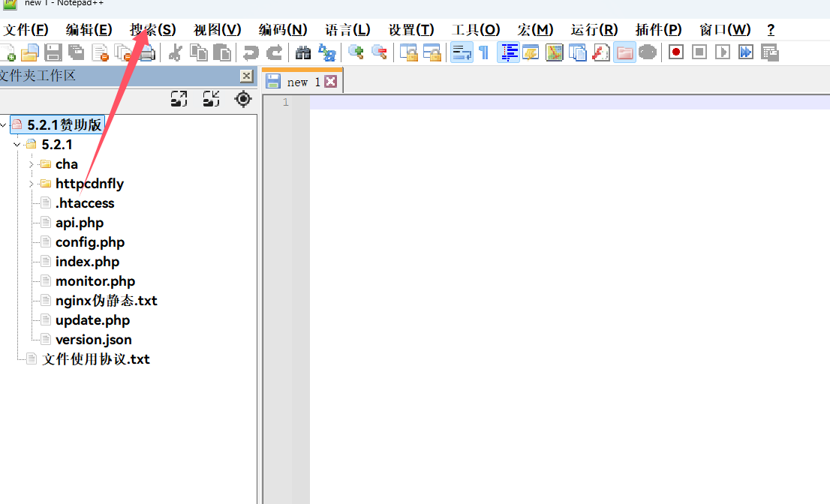Image resolution: width=830 pixels, height=504 pixels.
Task: Click the monitoring eye icon
Action: (648, 52)
